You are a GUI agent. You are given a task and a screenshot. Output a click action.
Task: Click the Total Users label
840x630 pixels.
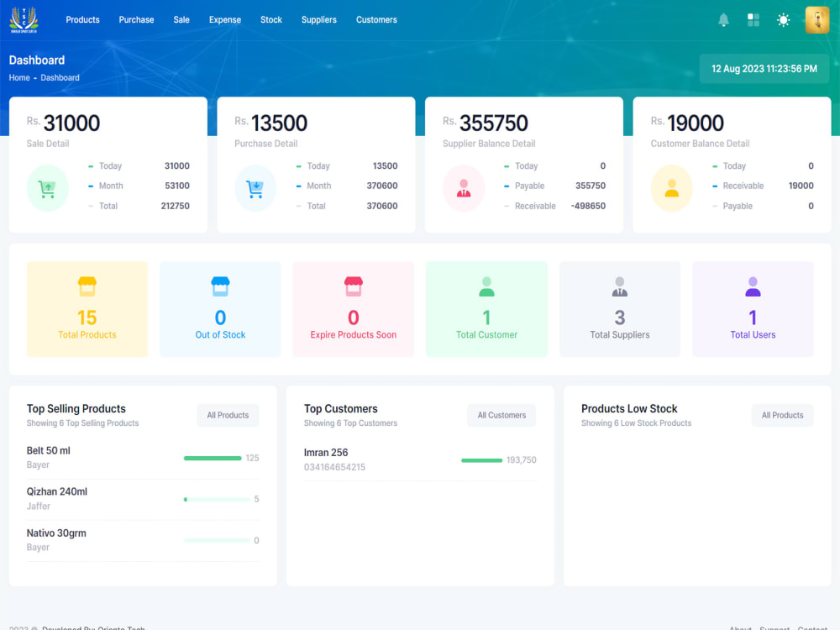click(x=753, y=335)
